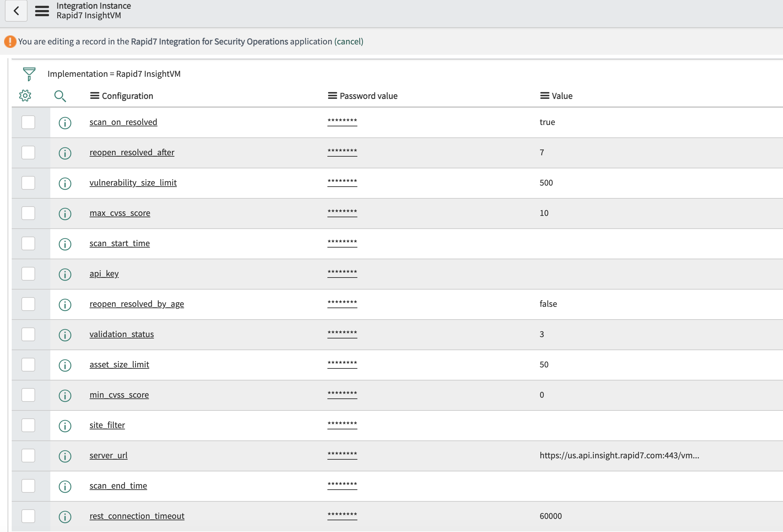Open the reopen_resolved_by_age configuration link
Viewport: 783px width, 532px height.
137,304
